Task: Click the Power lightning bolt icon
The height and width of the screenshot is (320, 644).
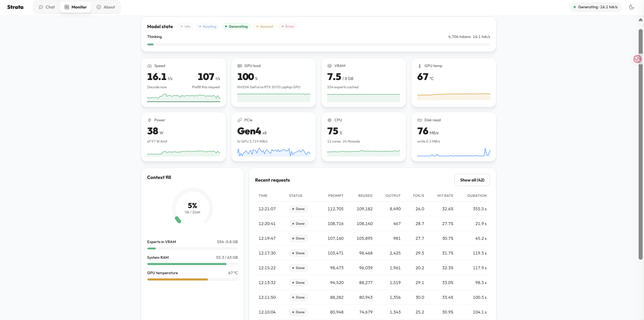Action: [149, 120]
